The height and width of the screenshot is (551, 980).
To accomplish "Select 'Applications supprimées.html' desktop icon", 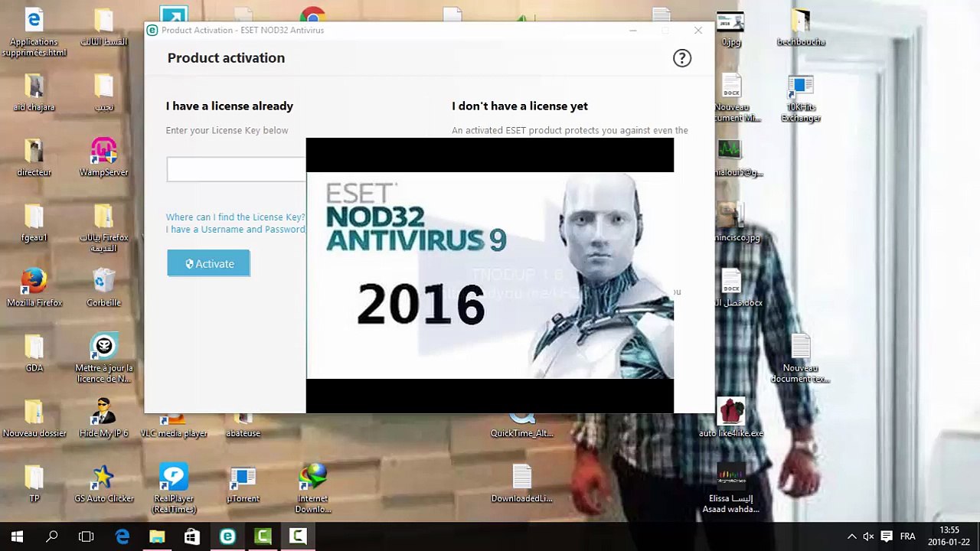I will pyautogui.click(x=34, y=33).
